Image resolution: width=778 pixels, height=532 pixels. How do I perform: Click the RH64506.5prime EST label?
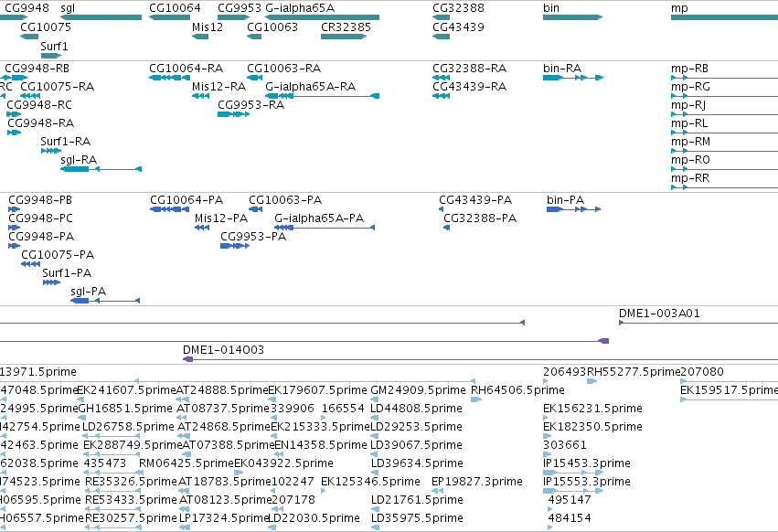click(517, 390)
